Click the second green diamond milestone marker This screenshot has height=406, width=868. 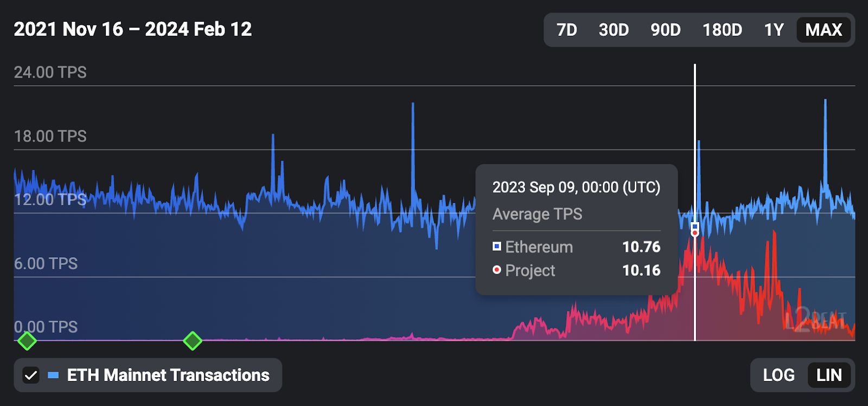click(x=193, y=341)
